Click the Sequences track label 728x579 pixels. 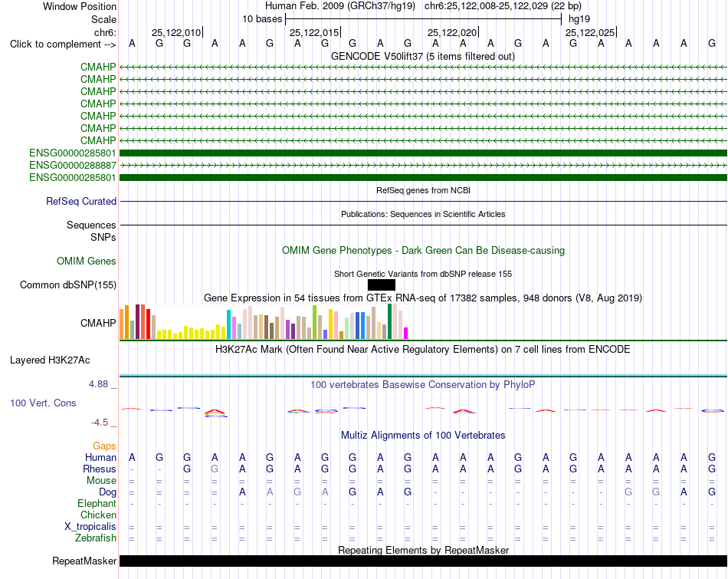(91, 225)
